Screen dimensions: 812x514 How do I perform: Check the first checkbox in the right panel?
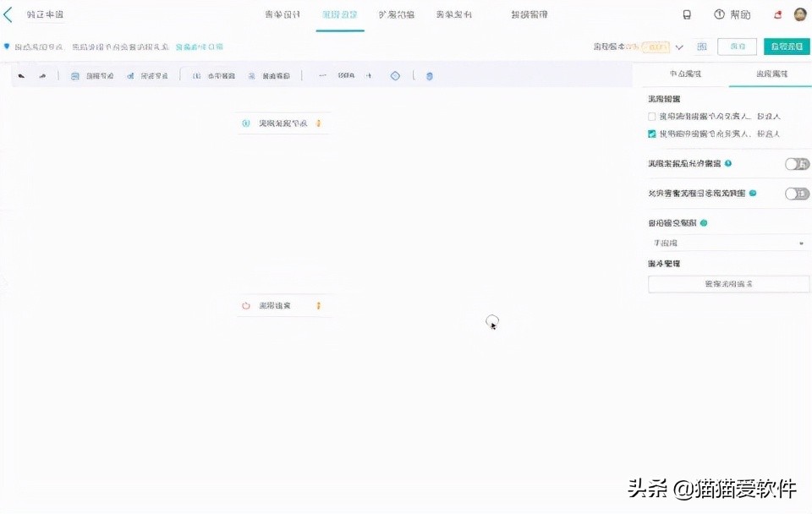coord(651,117)
